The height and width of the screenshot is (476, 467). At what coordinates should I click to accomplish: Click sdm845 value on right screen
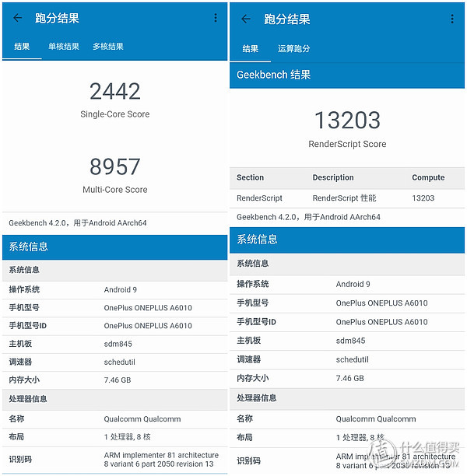coord(350,341)
